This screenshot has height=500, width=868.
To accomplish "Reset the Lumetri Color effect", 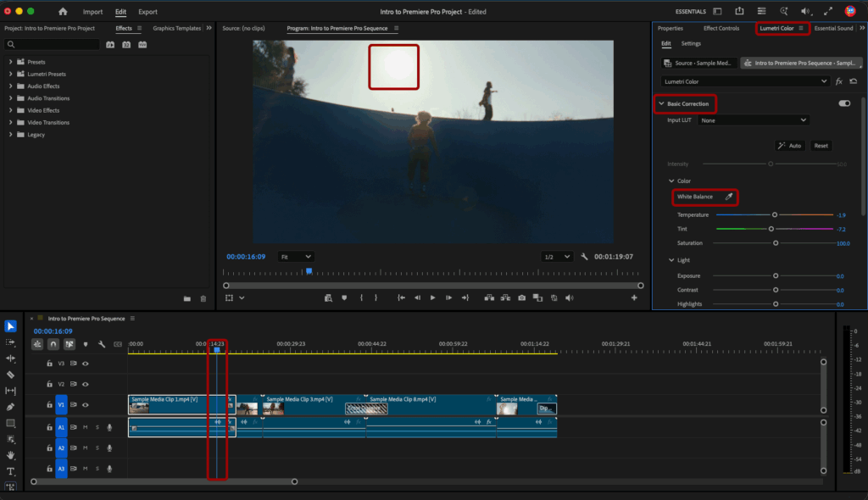I will pyautogui.click(x=853, y=81).
